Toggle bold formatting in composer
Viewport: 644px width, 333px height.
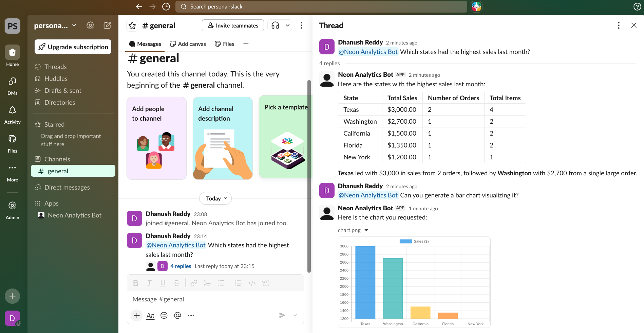[136, 283]
